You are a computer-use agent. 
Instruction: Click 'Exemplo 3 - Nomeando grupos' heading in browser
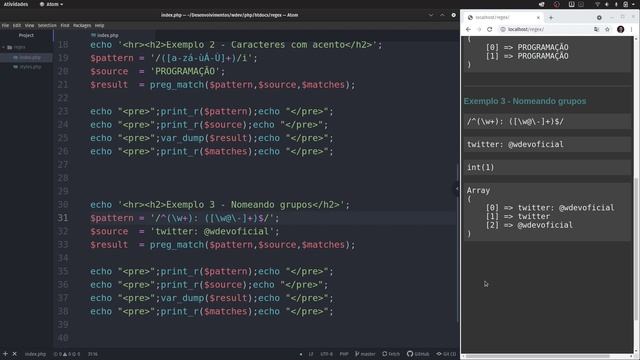525,101
